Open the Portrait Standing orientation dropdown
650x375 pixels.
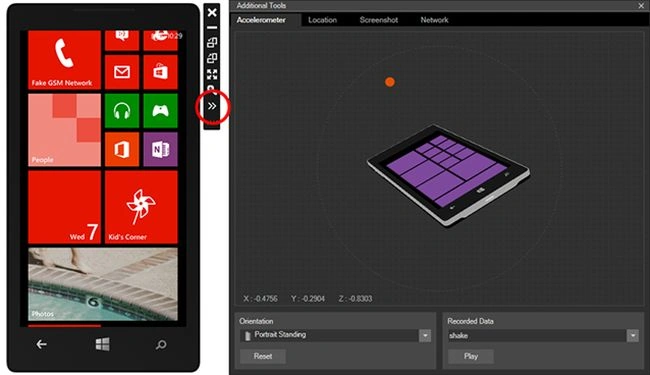tap(335, 335)
